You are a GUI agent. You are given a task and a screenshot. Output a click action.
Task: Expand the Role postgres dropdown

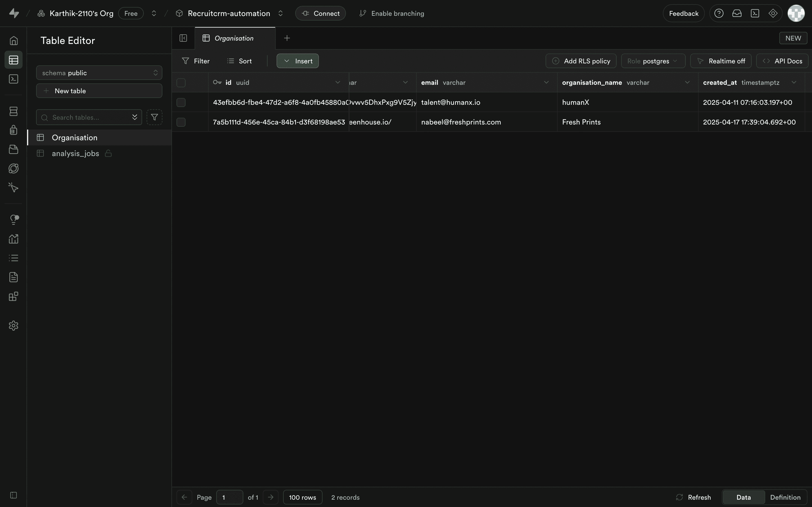coord(653,61)
